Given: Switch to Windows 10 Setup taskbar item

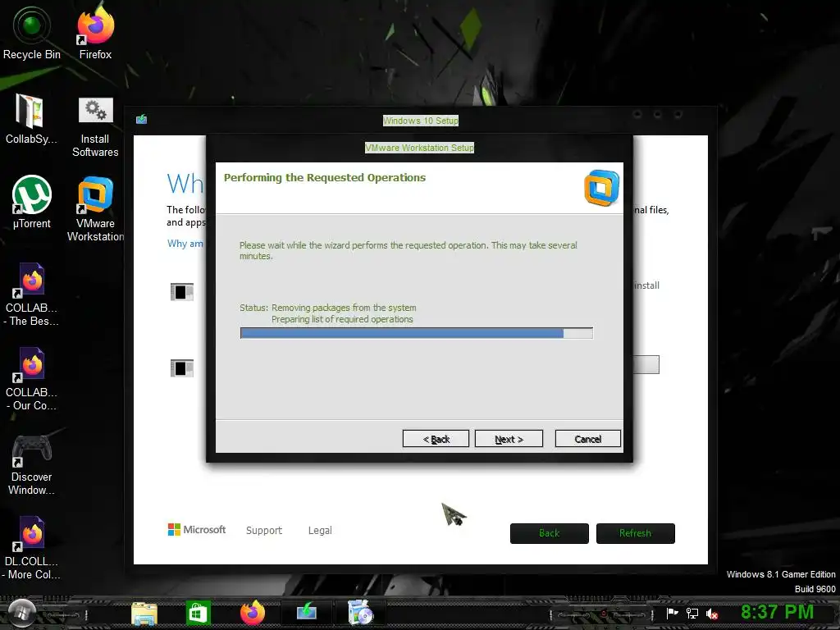Looking at the screenshot, I should (307, 612).
